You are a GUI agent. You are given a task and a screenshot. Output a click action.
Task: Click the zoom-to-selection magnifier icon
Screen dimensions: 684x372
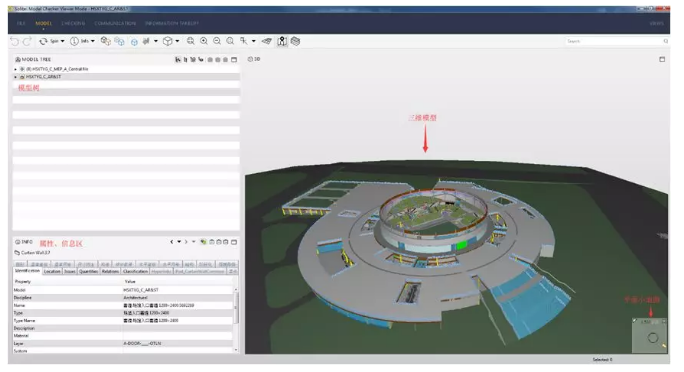230,41
